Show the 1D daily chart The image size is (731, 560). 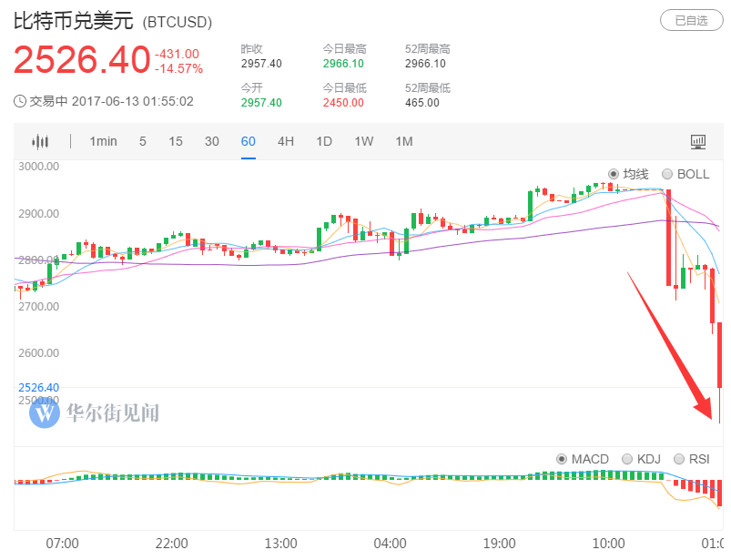pyautogui.click(x=324, y=141)
